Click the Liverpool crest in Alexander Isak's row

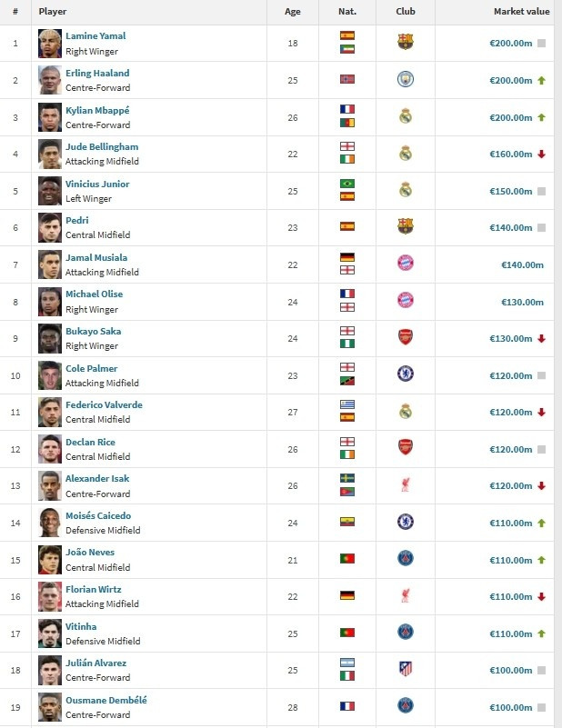(x=406, y=485)
